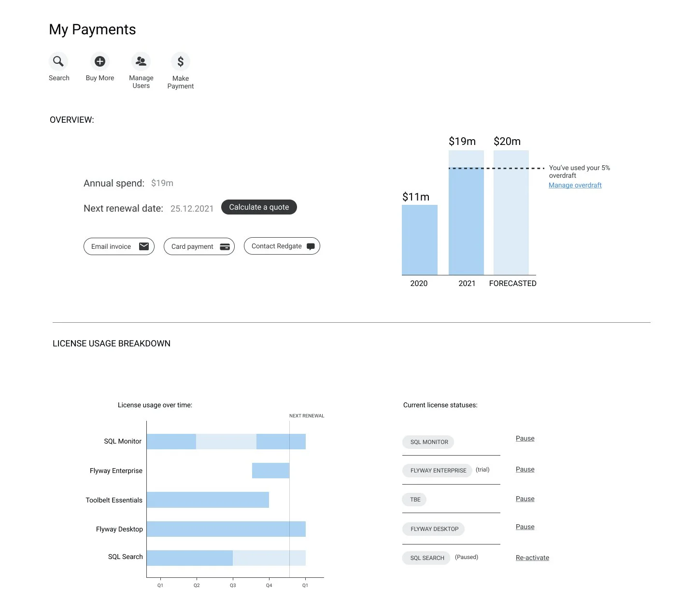695x616 pixels.
Task: Select the SQL SEARCH status chip
Action: click(426, 558)
